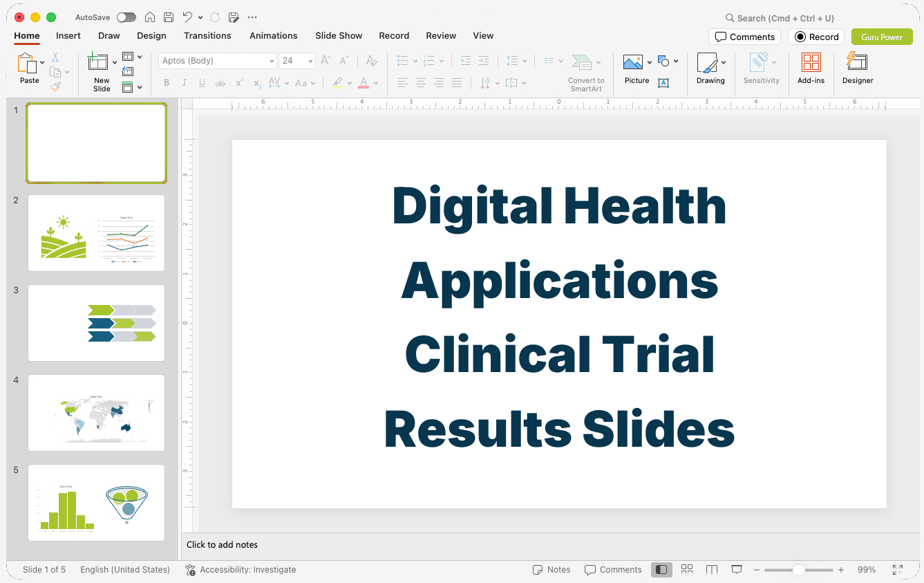Click the Superscript icon

pos(239,83)
